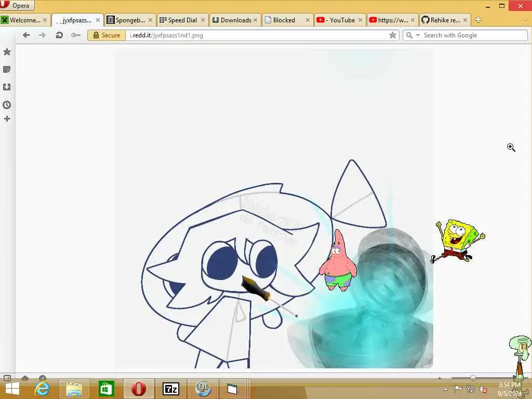
Task: Click the Secure badge in address bar
Action: click(107, 35)
